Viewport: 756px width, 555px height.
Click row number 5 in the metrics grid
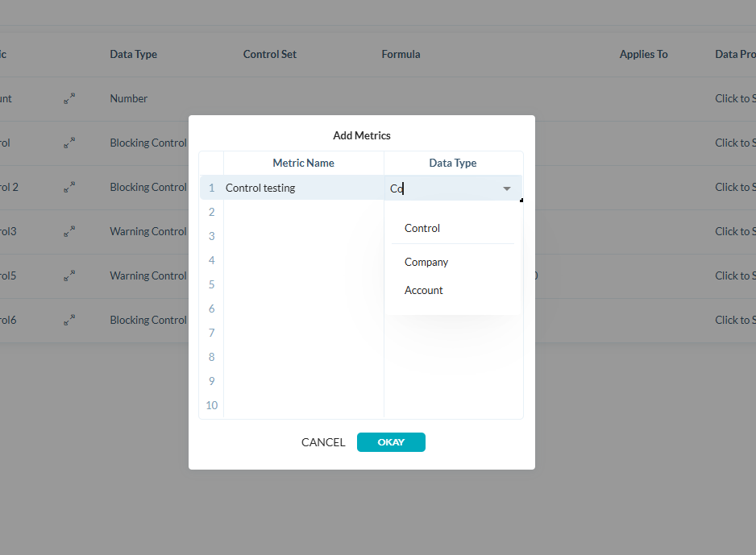[x=211, y=284]
